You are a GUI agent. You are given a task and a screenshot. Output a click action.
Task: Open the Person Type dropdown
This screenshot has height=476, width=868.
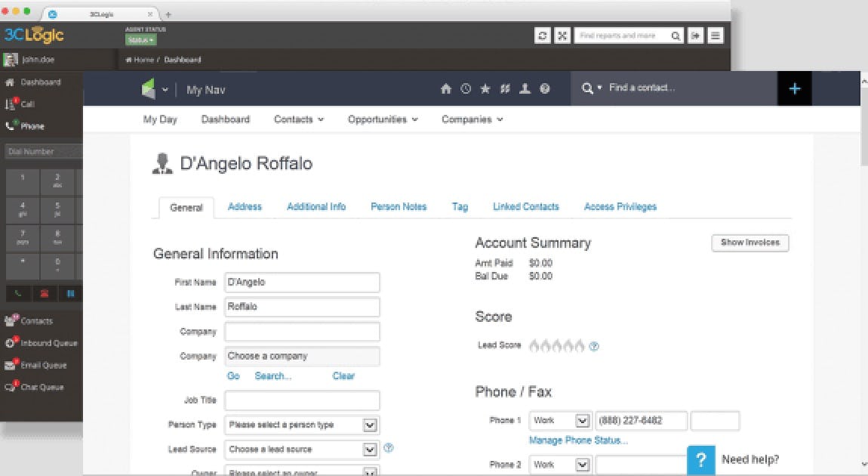[x=302, y=425]
